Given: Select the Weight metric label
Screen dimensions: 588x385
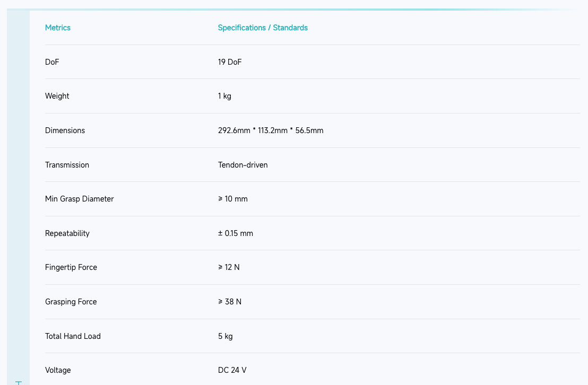Looking at the screenshot, I should [57, 96].
